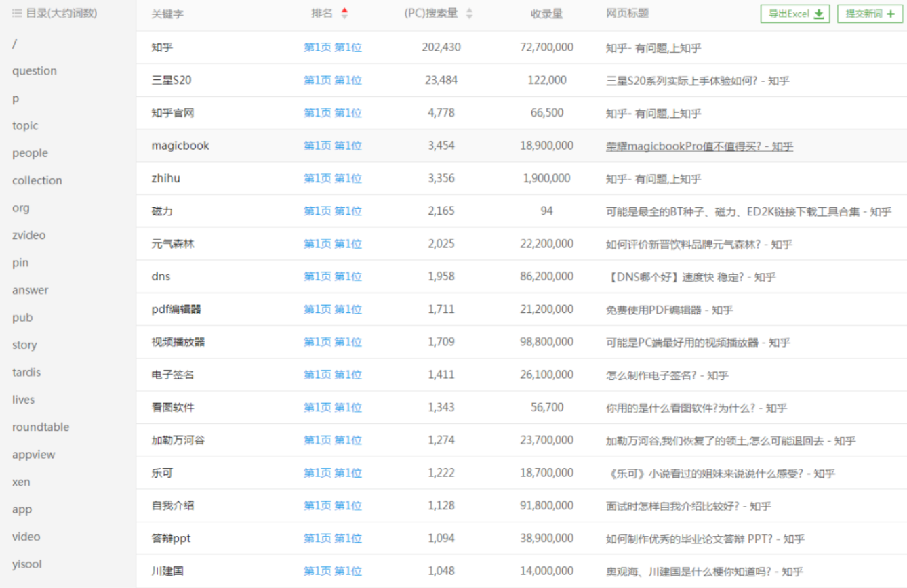
Task: Click the title 怎么制作电子签名
Action: (x=667, y=375)
